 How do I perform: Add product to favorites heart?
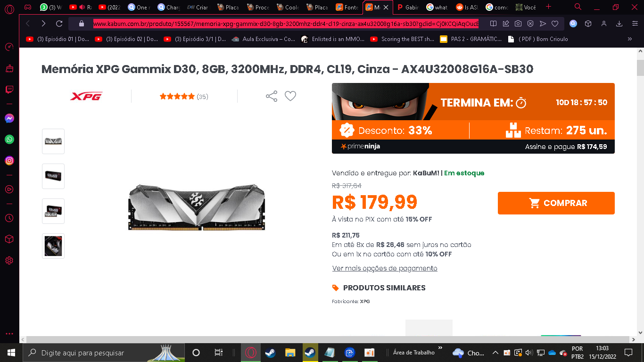(290, 96)
